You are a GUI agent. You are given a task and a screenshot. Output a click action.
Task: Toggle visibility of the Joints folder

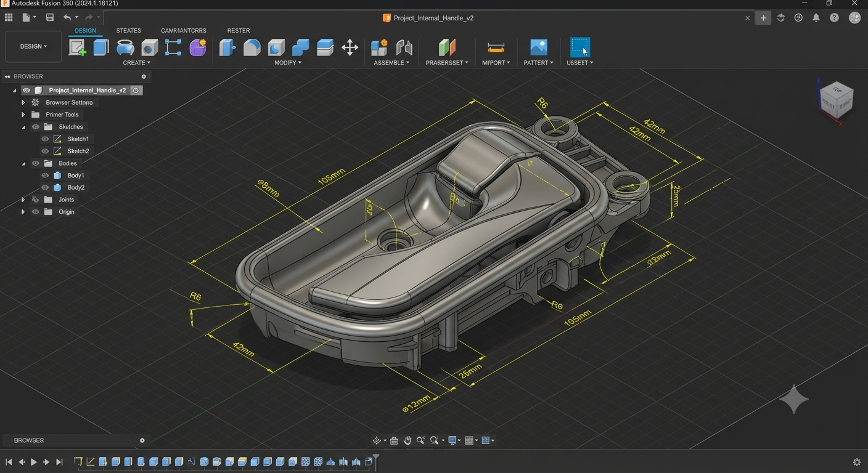point(36,200)
